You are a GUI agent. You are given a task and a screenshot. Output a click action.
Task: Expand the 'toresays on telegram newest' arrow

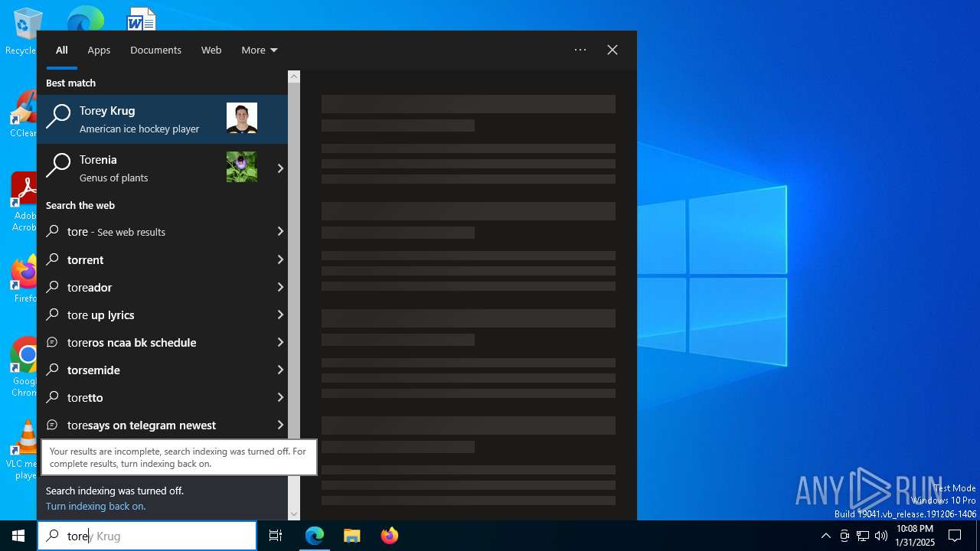280,425
